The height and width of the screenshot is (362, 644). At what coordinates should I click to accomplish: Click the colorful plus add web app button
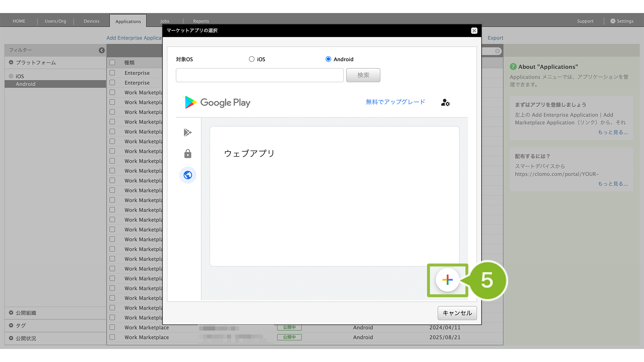point(447,280)
